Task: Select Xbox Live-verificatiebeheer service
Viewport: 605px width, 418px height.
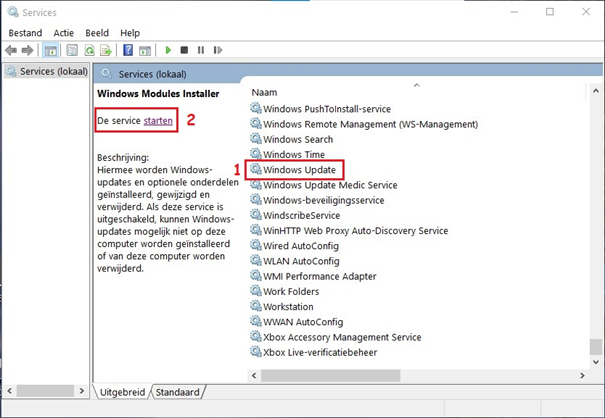Action: pos(314,352)
